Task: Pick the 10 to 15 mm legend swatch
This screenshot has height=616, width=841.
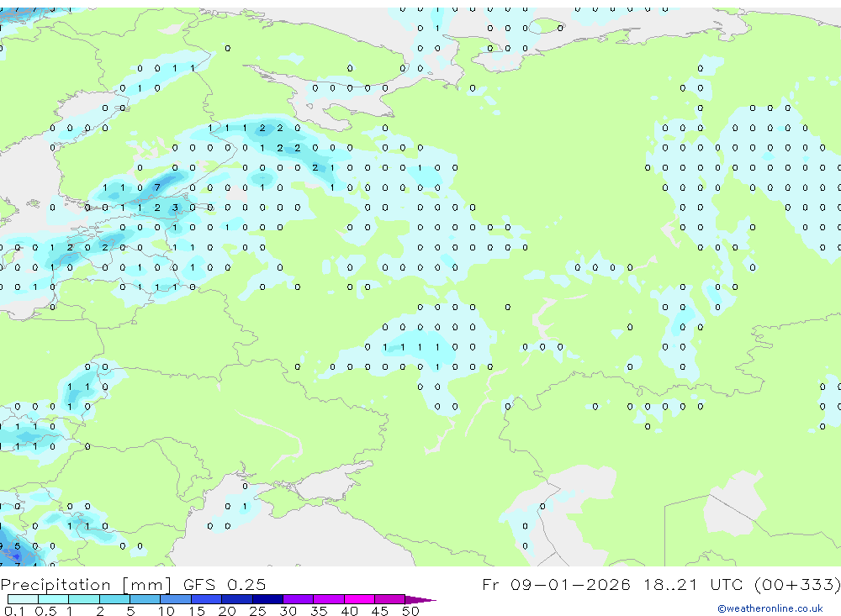Action: (176, 599)
